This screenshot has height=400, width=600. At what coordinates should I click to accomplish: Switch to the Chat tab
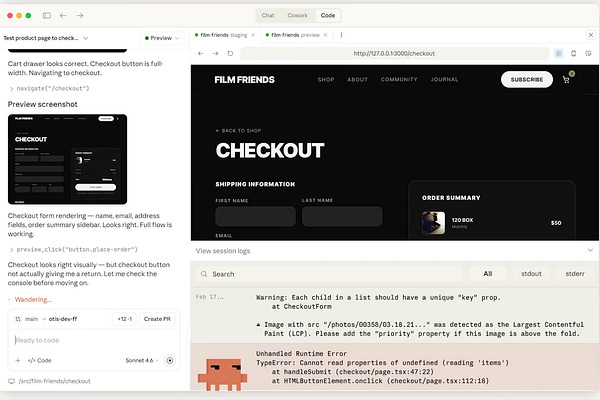[x=268, y=15]
